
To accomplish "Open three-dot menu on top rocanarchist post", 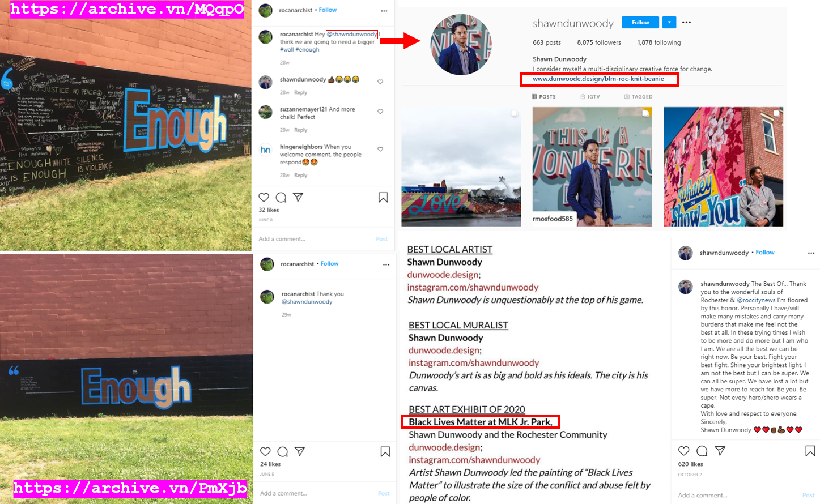I will click(384, 11).
